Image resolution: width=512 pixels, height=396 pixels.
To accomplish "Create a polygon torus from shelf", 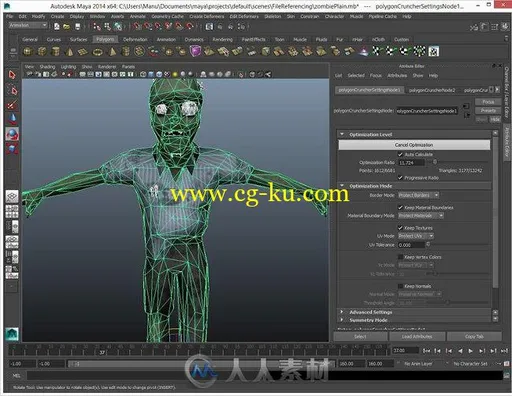I will point(98,51).
